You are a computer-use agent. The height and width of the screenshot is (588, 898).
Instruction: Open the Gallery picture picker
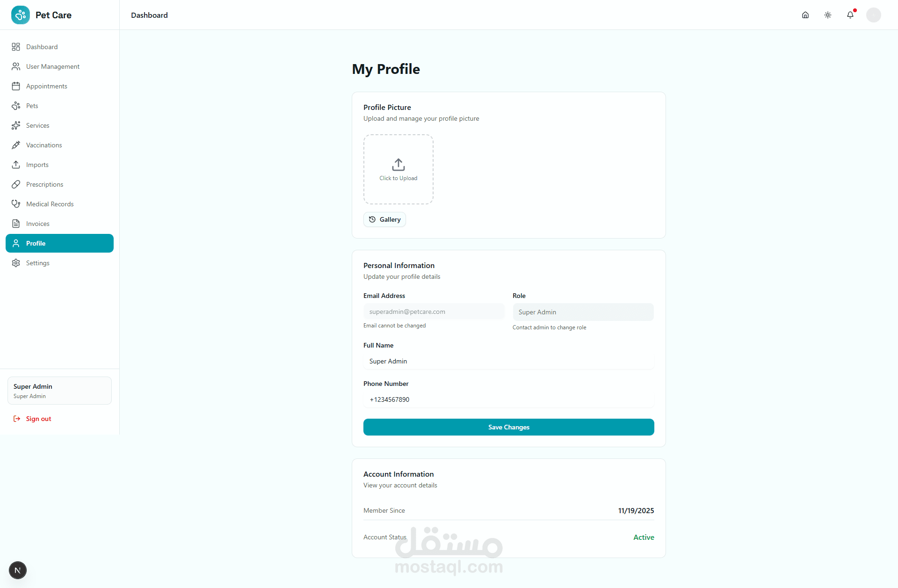(384, 219)
